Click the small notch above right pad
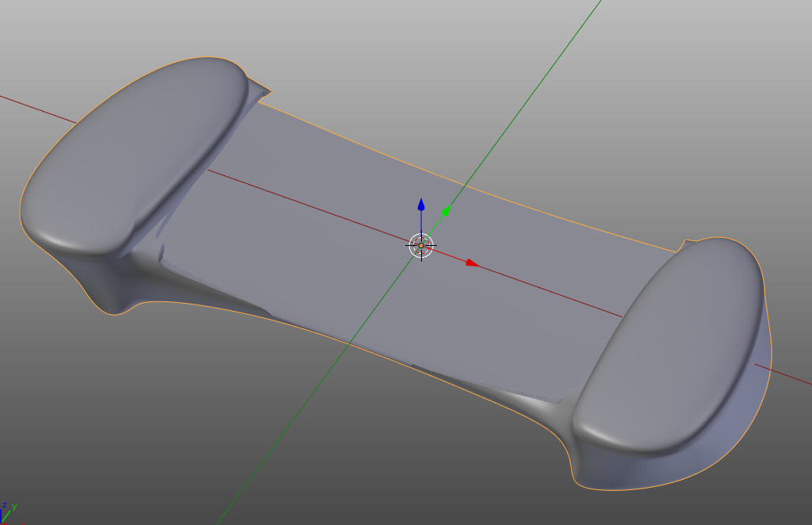 (x=687, y=241)
